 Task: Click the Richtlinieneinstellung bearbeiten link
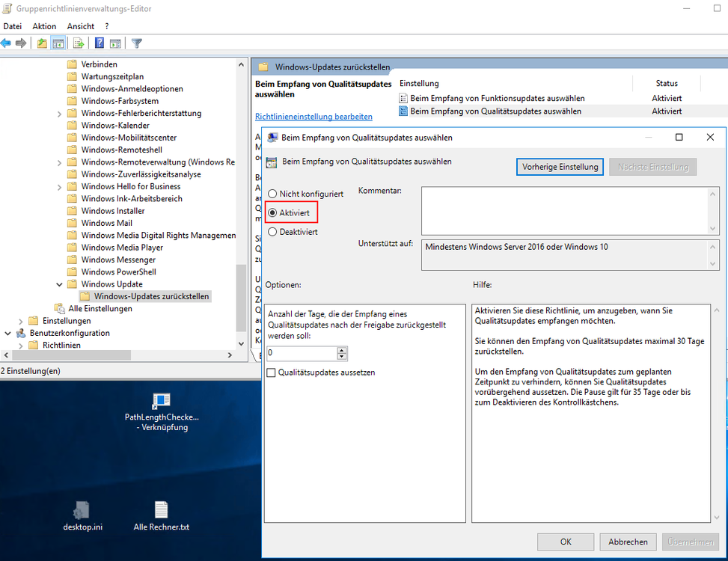coord(313,117)
